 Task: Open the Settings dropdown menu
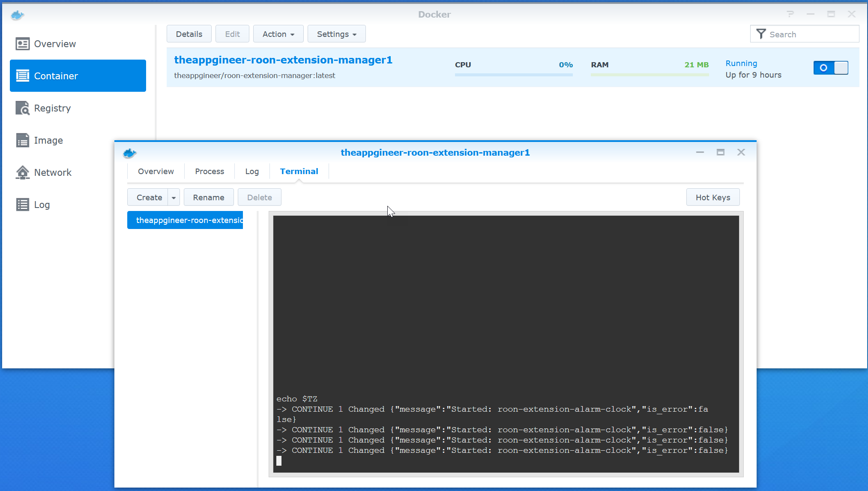click(x=336, y=34)
